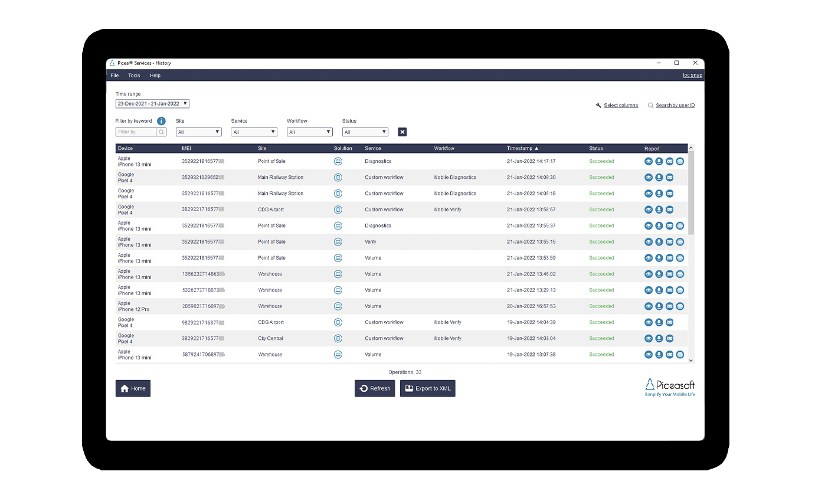Sort table by Status column header
The image size is (815, 504).
(596, 149)
